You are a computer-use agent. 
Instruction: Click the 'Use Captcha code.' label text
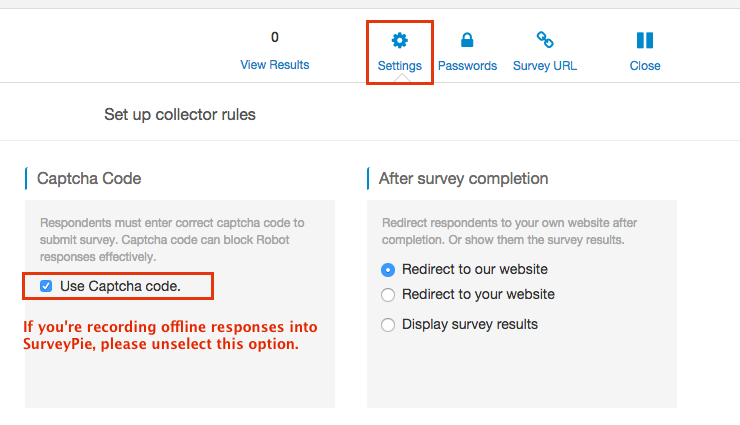120,286
